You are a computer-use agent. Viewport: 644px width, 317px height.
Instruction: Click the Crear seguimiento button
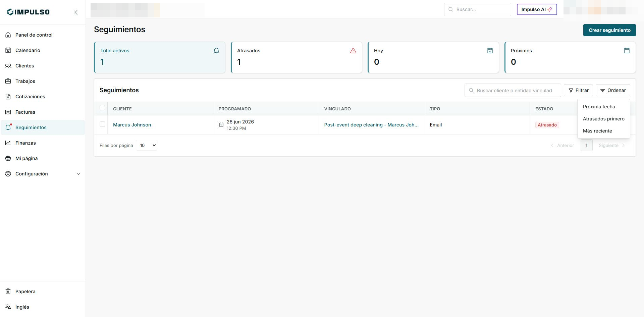(609, 30)
